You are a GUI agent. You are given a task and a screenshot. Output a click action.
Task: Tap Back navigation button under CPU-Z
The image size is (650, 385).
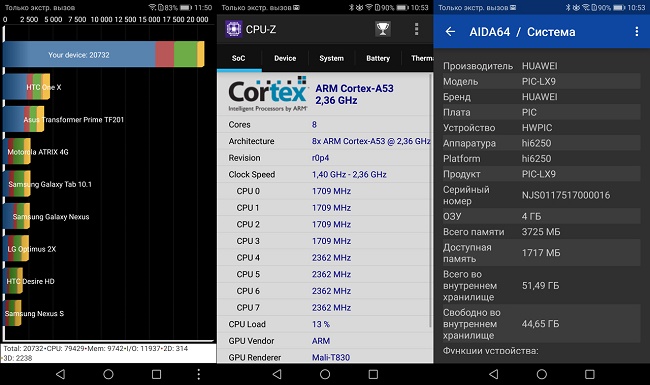click(x=277, y=374)
